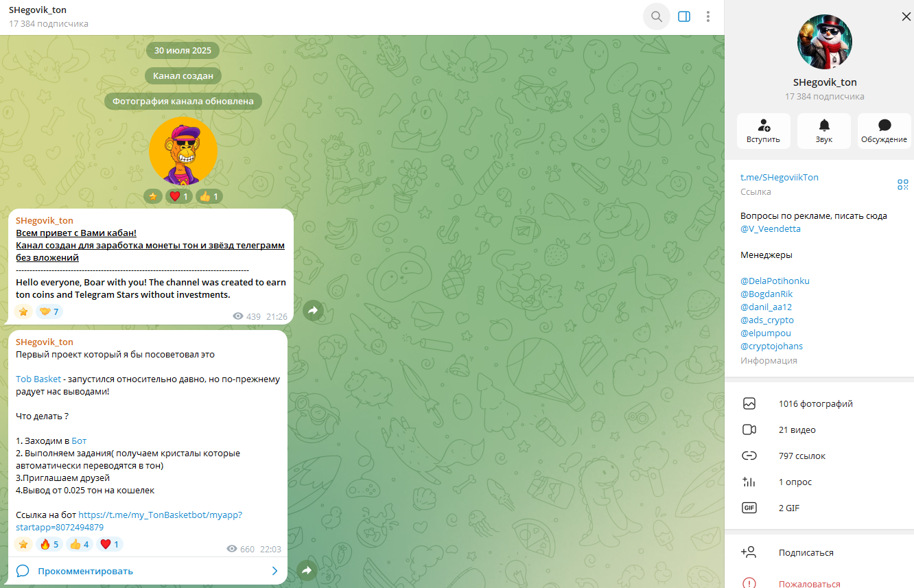The image size is (914, 588).
Task: Click Прокомментировать to comment on the post
Action: coord(86,571)
